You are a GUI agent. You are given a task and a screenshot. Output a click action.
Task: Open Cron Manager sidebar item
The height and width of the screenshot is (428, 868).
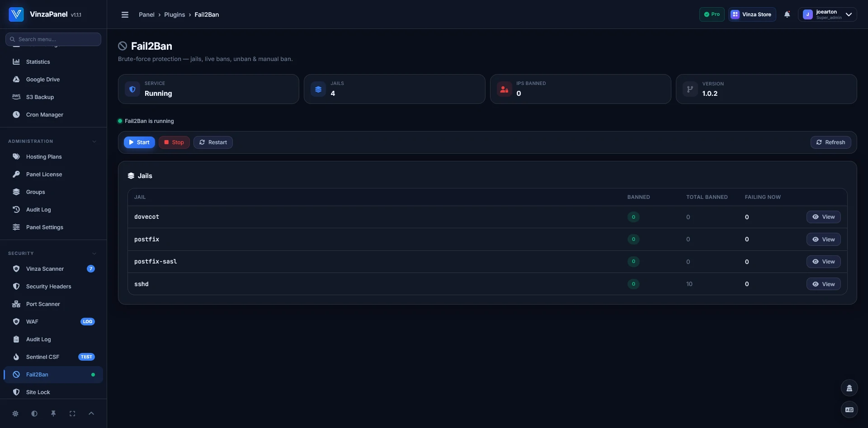tap(53, 114)
